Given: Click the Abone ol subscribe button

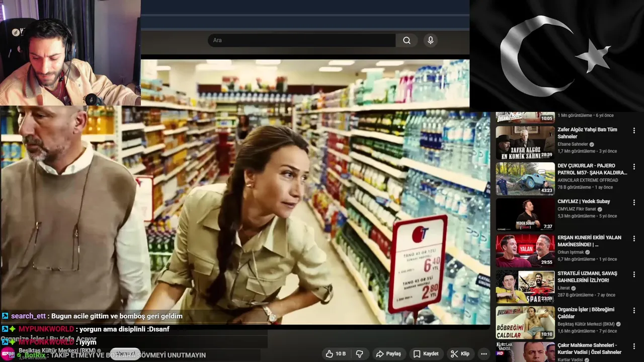Looking at the screenshot, I should click(125, 353).
